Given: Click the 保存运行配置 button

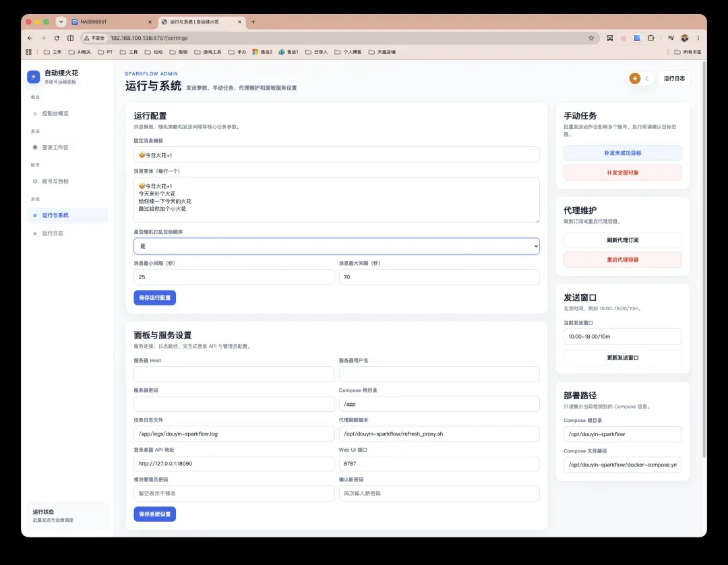Looking at the screenshot, I should (154, 297).
